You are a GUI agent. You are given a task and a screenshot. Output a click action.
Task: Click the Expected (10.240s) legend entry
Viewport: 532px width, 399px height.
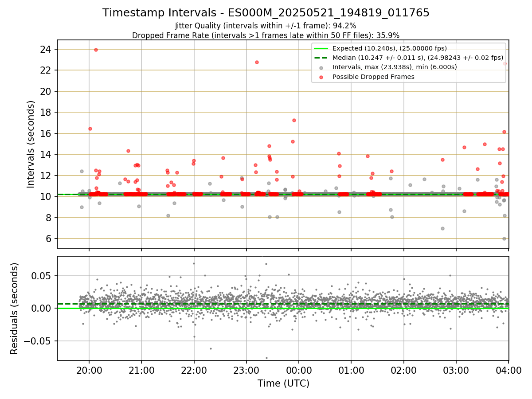[x=389, y=48]
